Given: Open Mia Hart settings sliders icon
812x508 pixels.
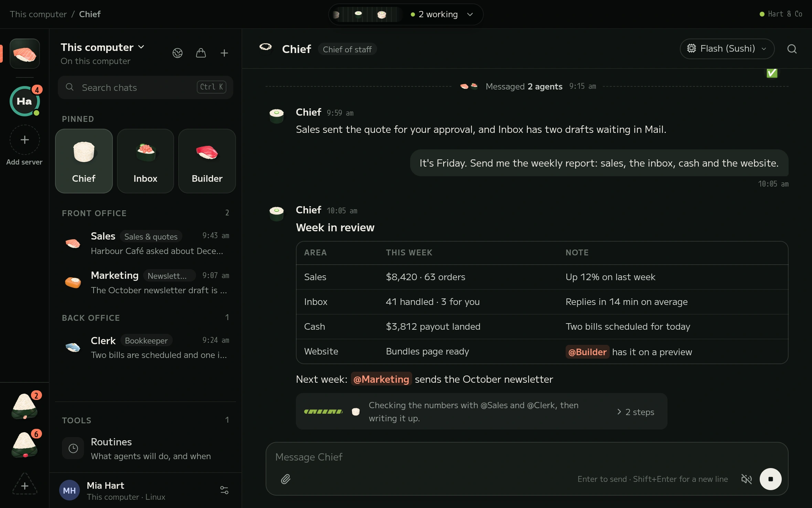Looking at the screenshot, I should [224, 490].
